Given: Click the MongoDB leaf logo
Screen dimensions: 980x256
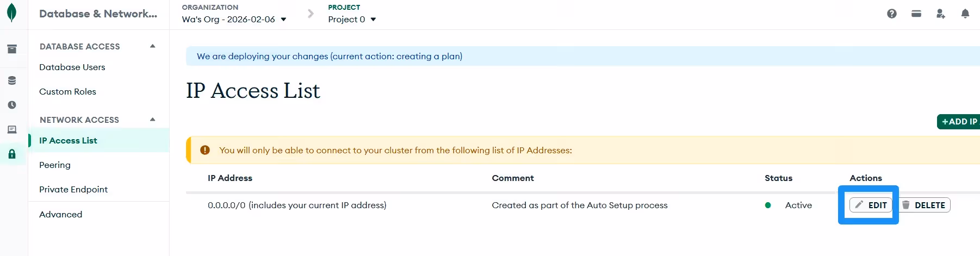Looking at the screenshot, I should point(11,13).
